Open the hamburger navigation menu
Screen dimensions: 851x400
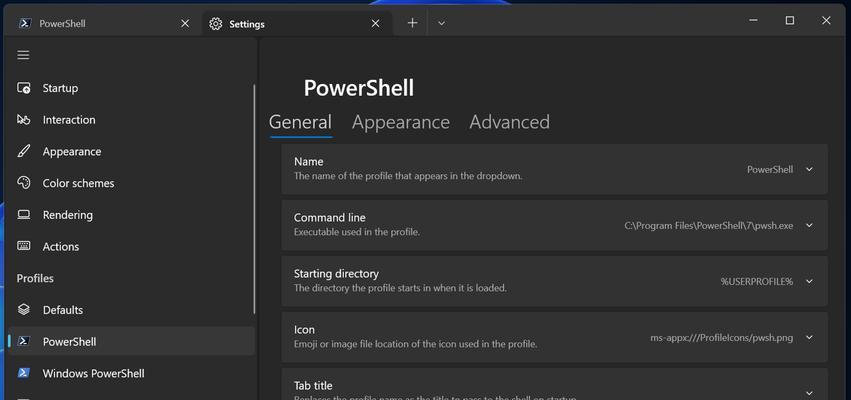(23, 55)
